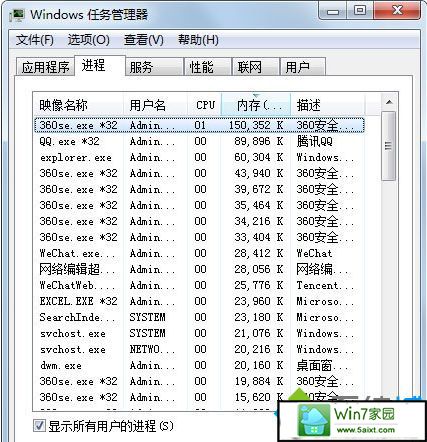This screenshot has width=427, height=442.
Task: Sort by 描述 column header
Action: (328, 105)
